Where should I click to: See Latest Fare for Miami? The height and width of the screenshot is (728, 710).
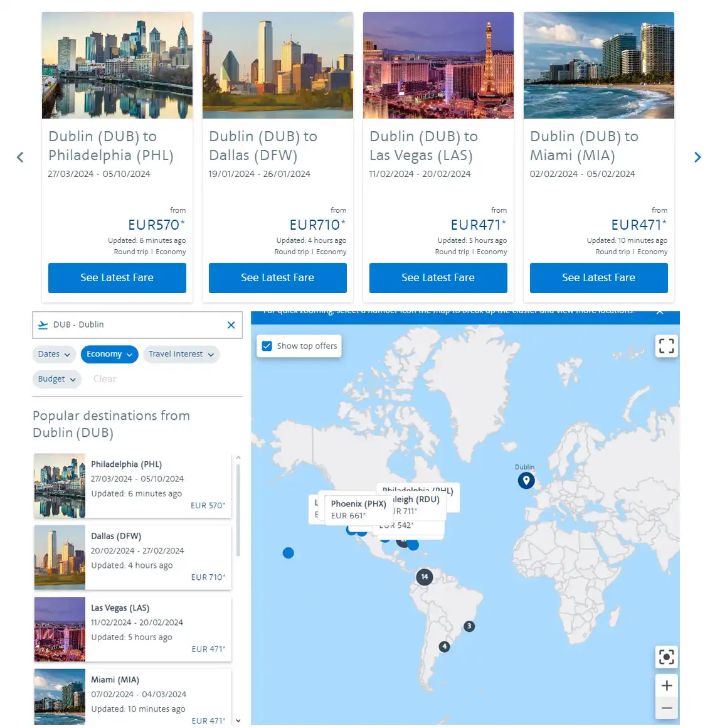598,278
